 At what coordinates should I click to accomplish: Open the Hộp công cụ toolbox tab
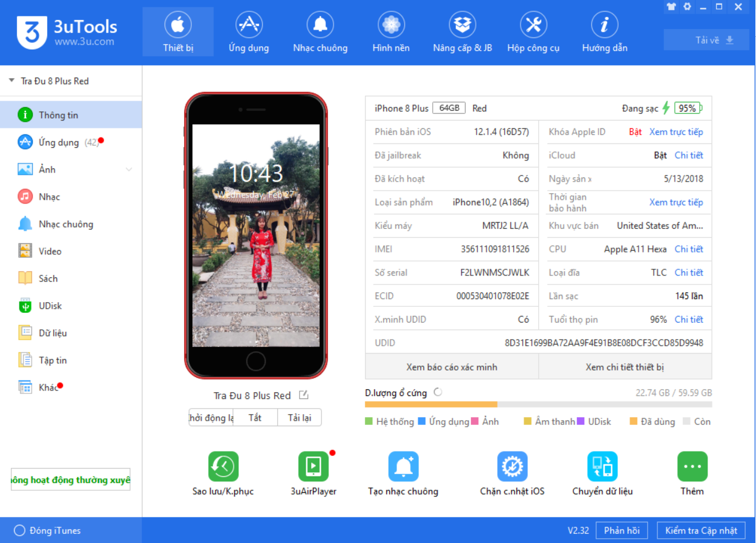pyautogui.click(x=533, y=32)
